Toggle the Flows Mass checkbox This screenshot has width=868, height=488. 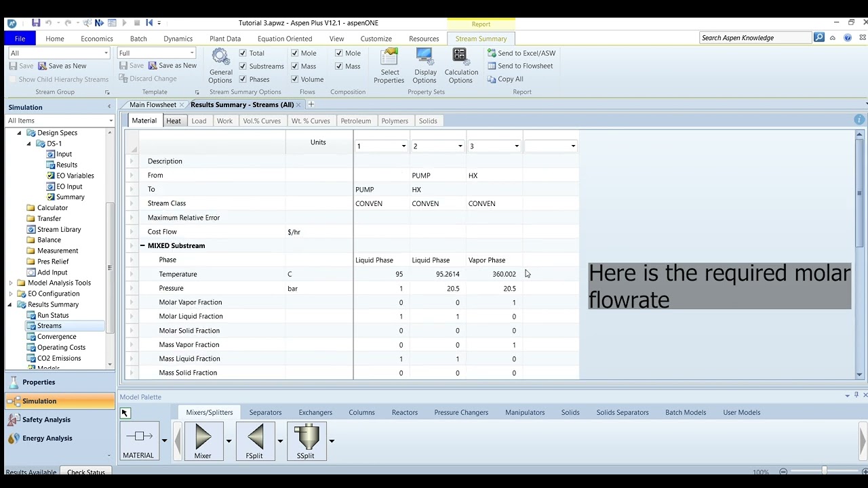pyautogui.click(x=294, y=66)
